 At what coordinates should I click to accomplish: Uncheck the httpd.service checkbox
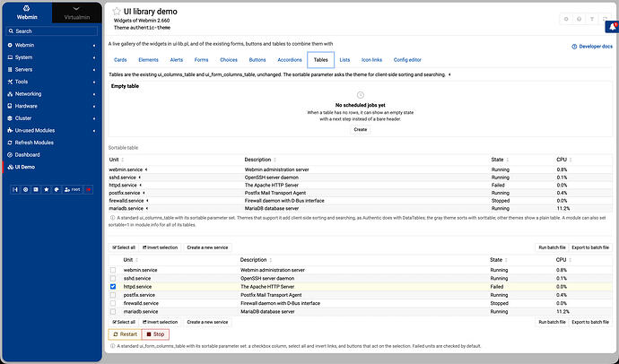(x=113, y=287)
